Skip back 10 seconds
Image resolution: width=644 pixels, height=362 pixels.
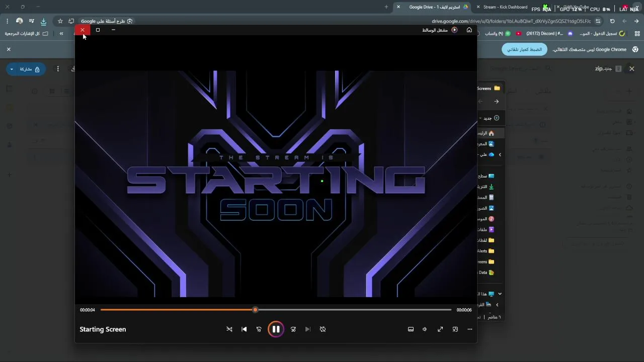click(259, 329)
